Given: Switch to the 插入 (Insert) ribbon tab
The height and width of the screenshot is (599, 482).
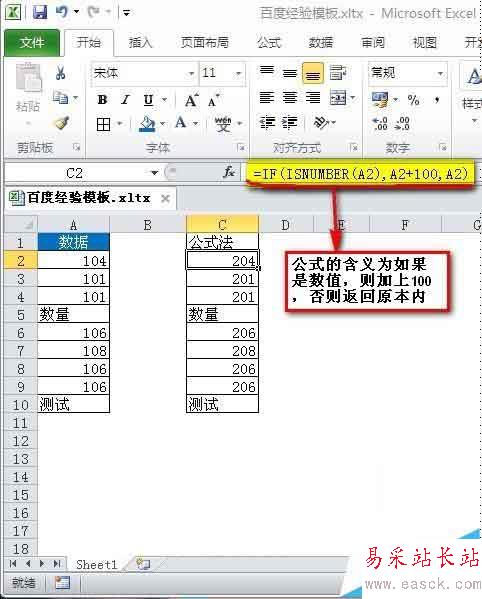Looking at the screenshot, I should coord(141,42).
